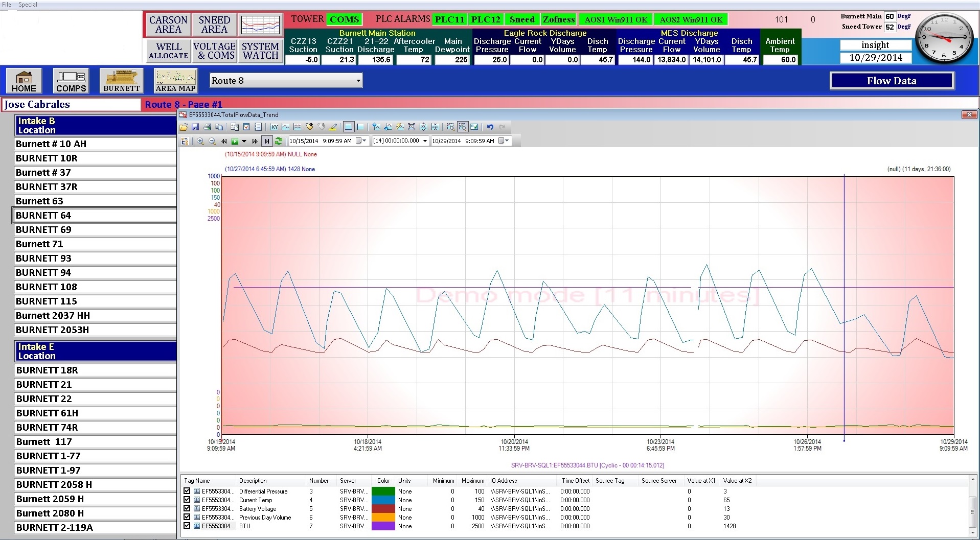Viewport: 980px width, 540px height.
Task: Zoom in on the trend chart
Action: point(200,142)
